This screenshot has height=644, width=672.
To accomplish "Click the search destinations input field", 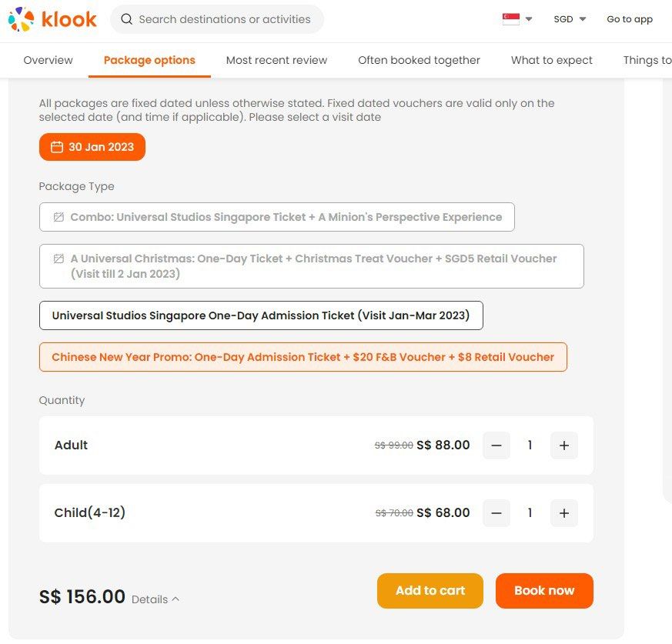I will pyautogui.click(x=225, y=19).
